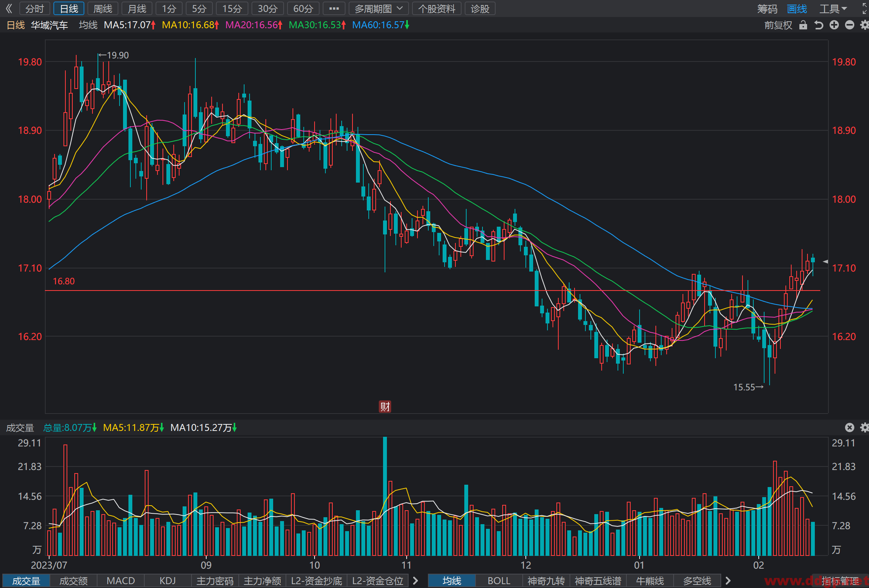
Task: Open the 个股资料 page
Action: tap(437, 9)
